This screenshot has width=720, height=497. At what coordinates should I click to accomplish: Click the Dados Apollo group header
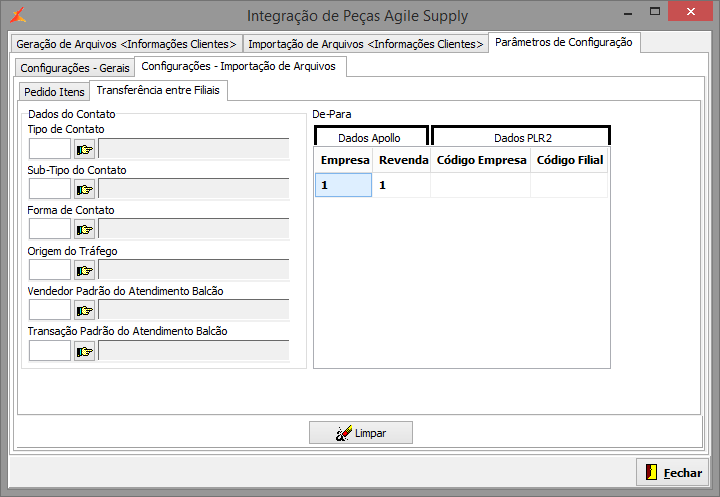pyautogui.click(x=371, y=137)
